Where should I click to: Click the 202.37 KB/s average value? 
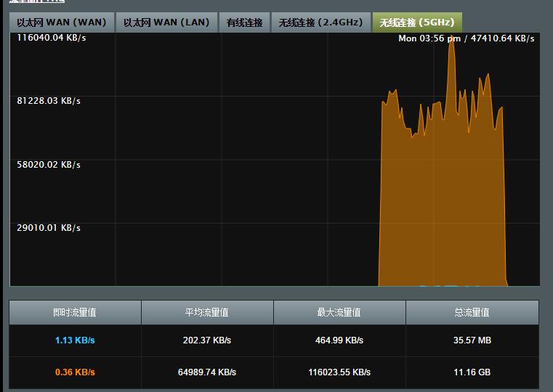[x=207, y=340]
